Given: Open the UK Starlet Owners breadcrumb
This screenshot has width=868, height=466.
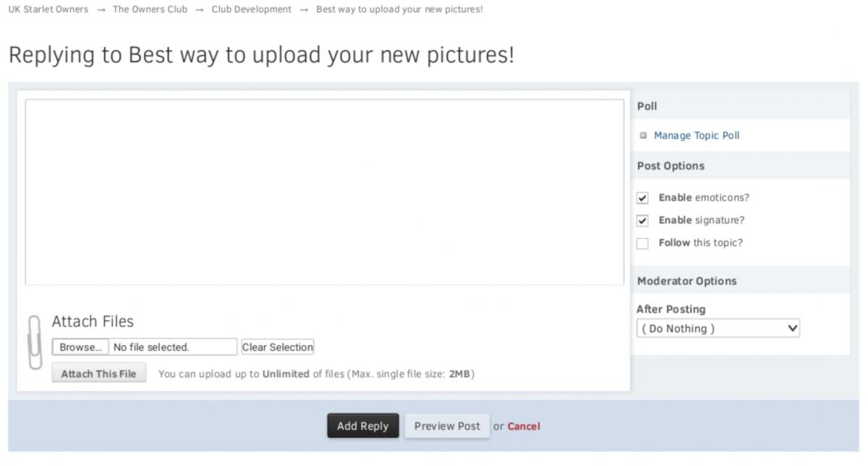Looking at the screenshot, I should [48, 9].
